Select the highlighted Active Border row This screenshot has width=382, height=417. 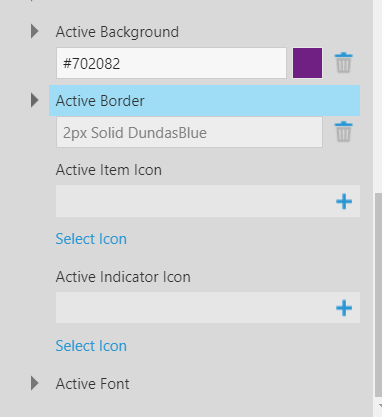tap(204, 101)
